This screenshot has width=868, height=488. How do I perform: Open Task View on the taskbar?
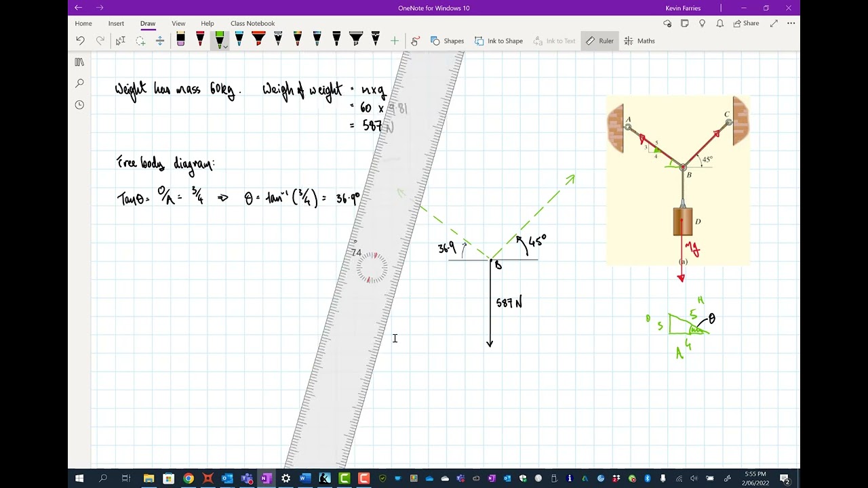[125, 479]
